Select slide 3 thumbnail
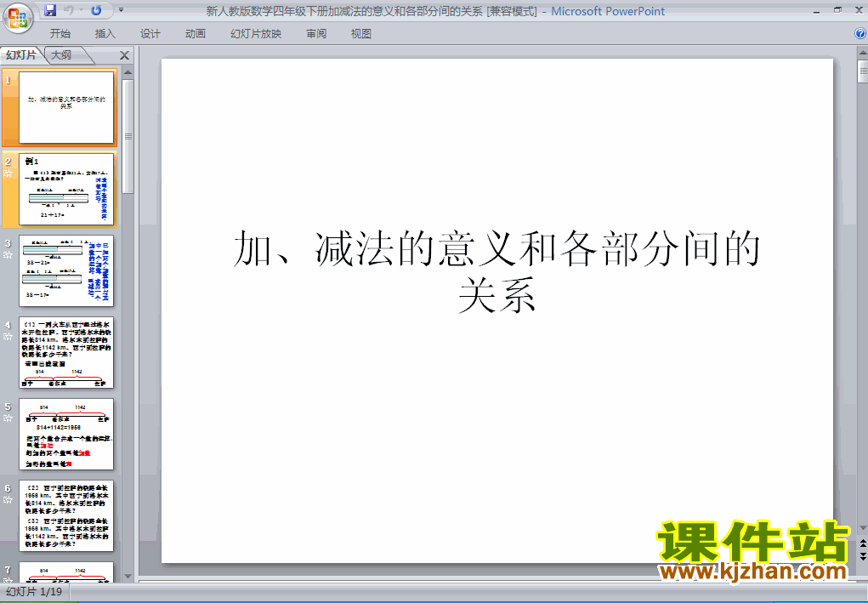The image size is (868, 603). pyautogui.click(x=66, y=270)
